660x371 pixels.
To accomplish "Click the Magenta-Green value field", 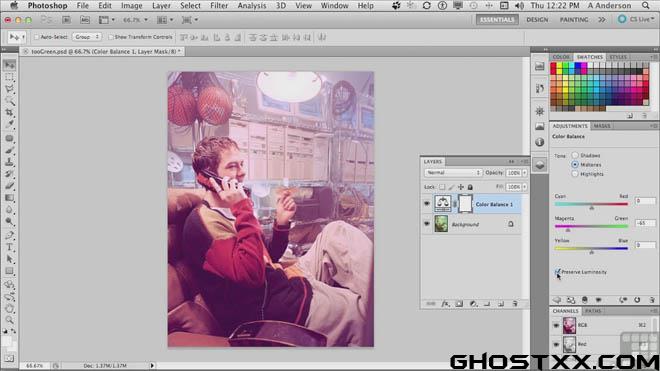I will click(x=645, y=223).
